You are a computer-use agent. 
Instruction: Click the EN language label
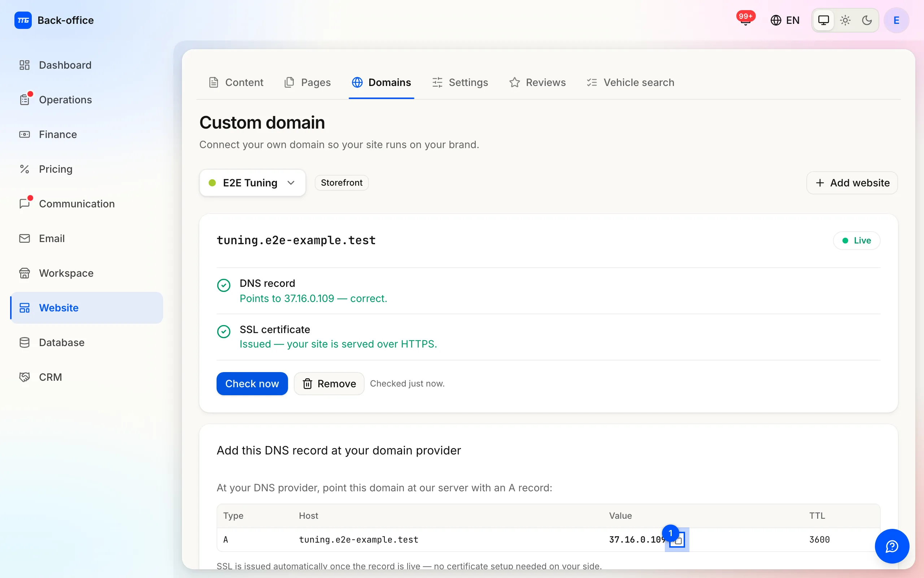pos(793,20)
